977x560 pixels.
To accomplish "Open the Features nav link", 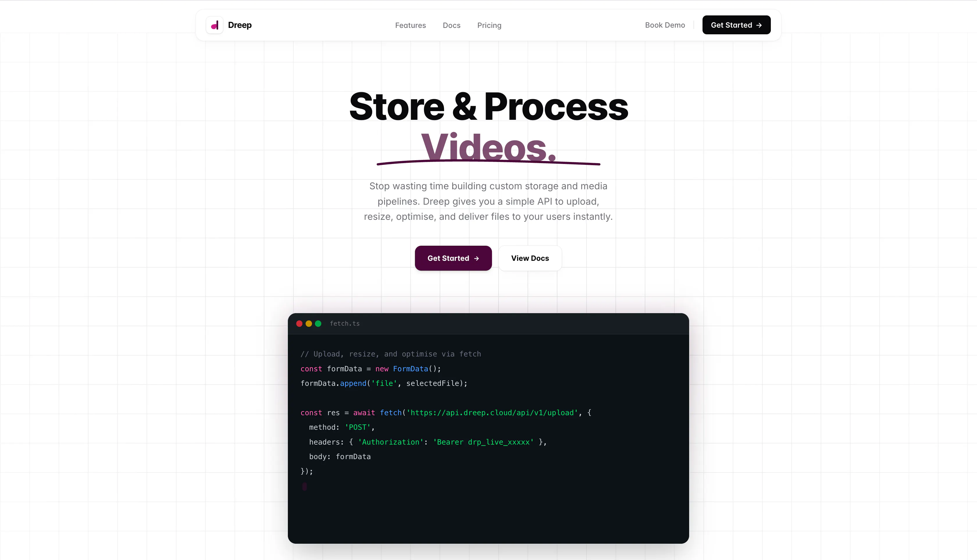I will [x=410, y=25].
